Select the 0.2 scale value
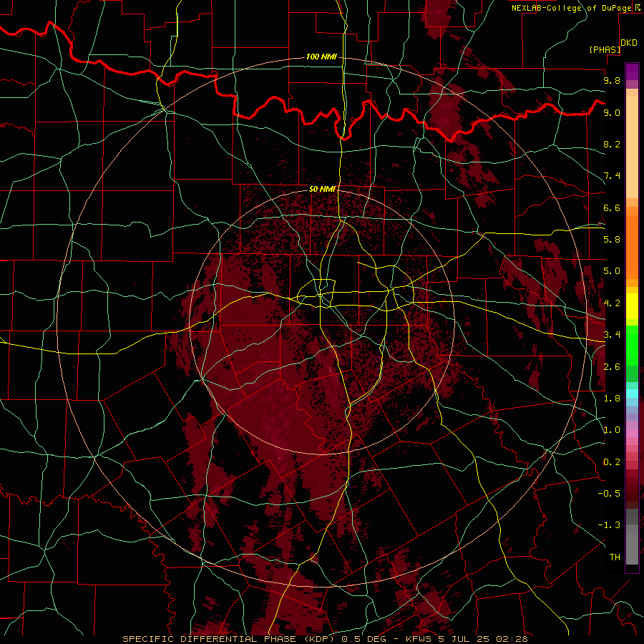 tap(612, 462)
